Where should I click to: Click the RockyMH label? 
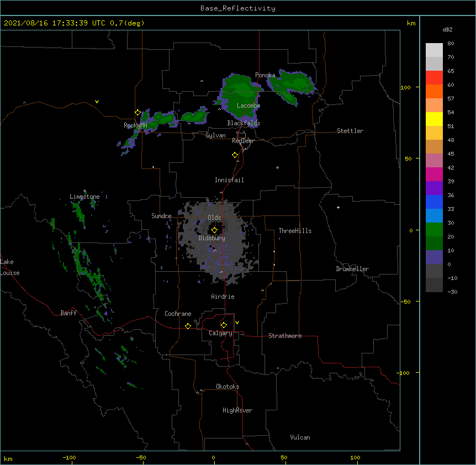135,125
